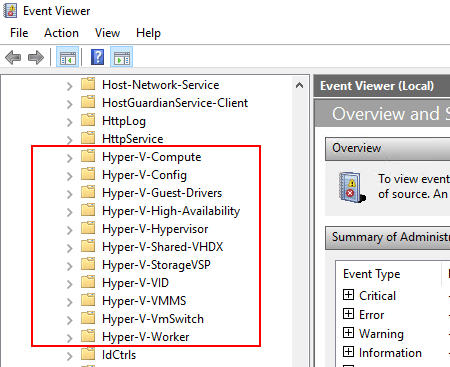The image size is (450, 367).
Task: Expand the HttpLog tree node
Action: click(69, 122)
